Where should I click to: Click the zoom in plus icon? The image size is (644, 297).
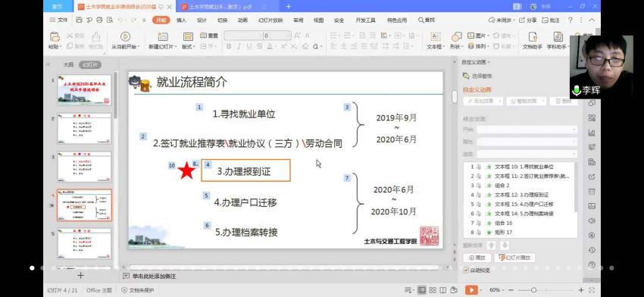coord(581,290)
